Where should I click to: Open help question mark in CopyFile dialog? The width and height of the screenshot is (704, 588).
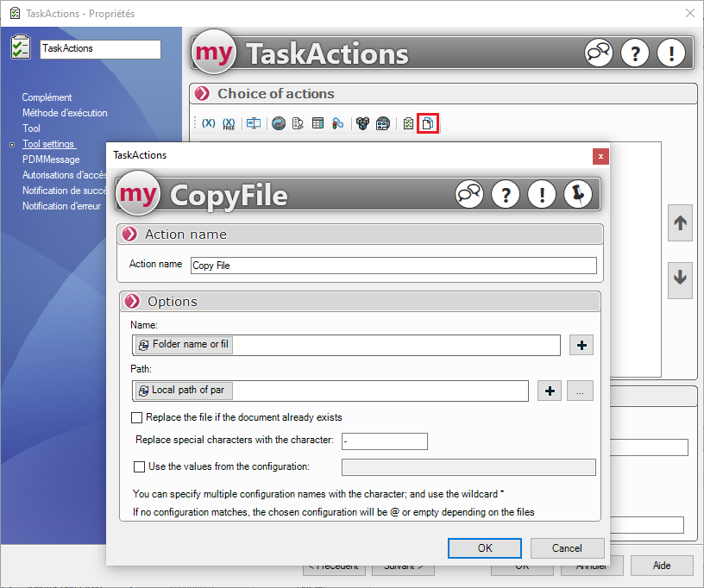(505, 194)
